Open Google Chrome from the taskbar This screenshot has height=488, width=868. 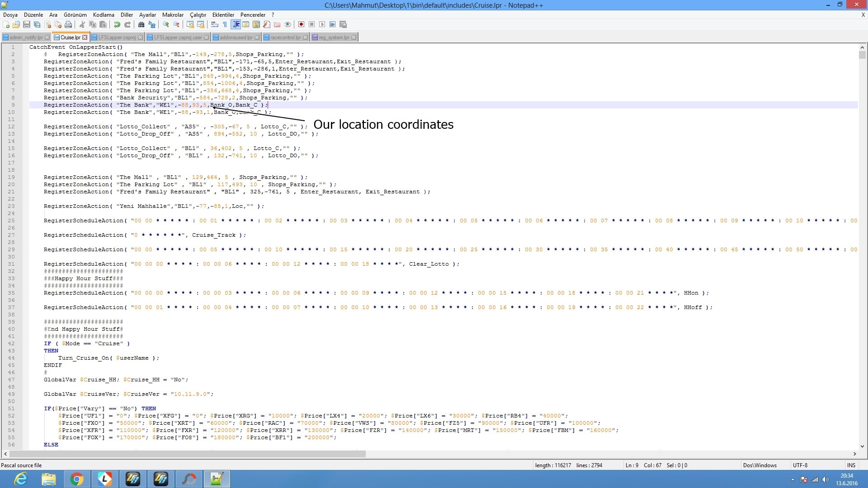[x=77, y=479]
